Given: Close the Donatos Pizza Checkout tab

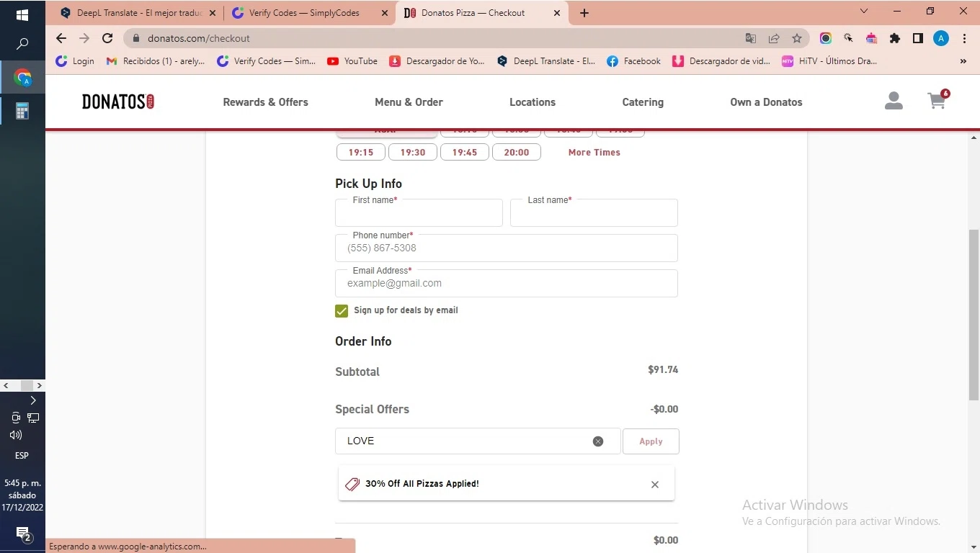Looking at the screenshot, I should coord(557,13).
